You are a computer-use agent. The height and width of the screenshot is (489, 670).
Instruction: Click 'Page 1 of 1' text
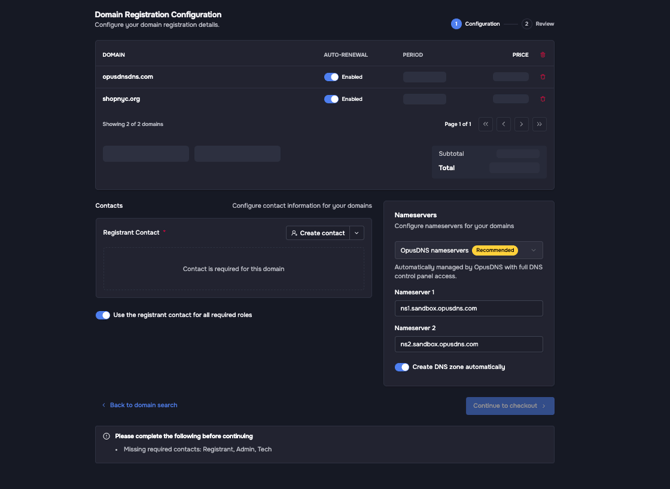pyautogui.click(x=458, y=124)
